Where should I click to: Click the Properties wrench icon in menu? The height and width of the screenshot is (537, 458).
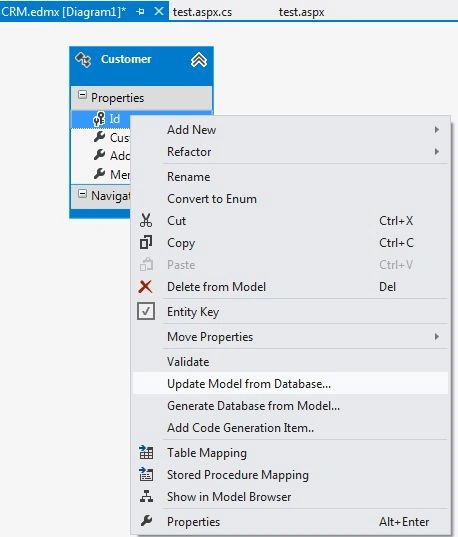coord(146,521)
